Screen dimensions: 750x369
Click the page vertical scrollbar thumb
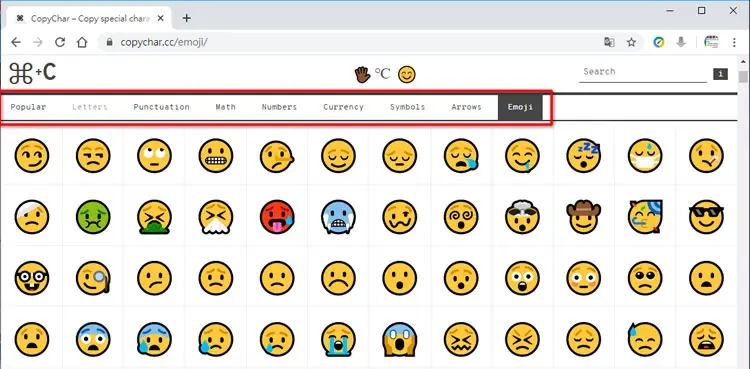pos(743,77)
